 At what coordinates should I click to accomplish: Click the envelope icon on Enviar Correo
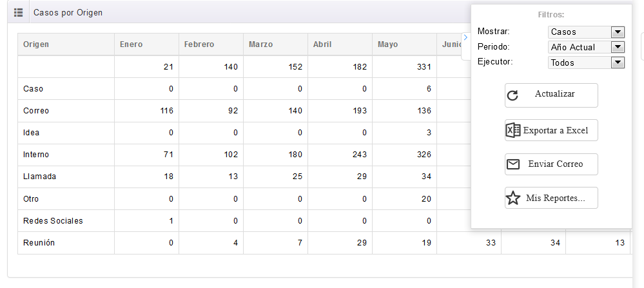coord(513,164)
